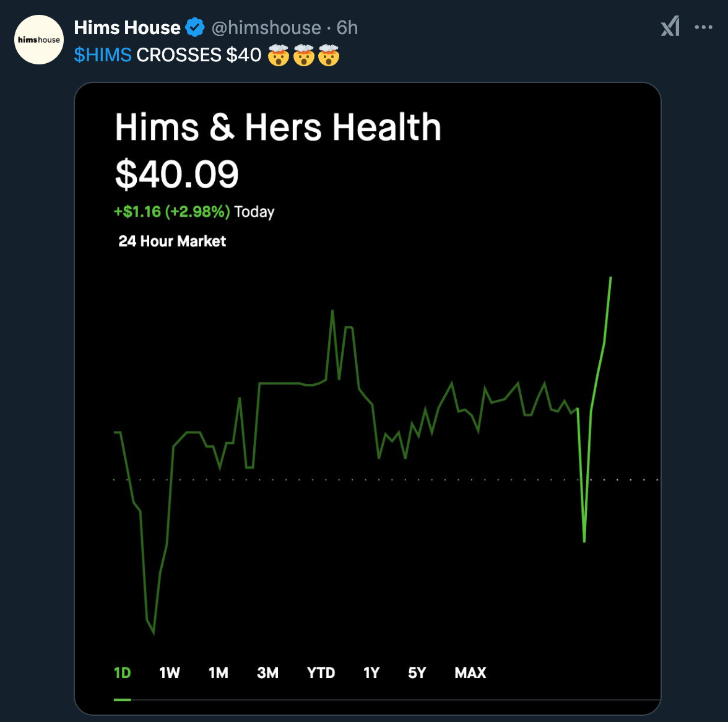Select the 5Y timeframe
728x722 pixels.
(416, 673)
